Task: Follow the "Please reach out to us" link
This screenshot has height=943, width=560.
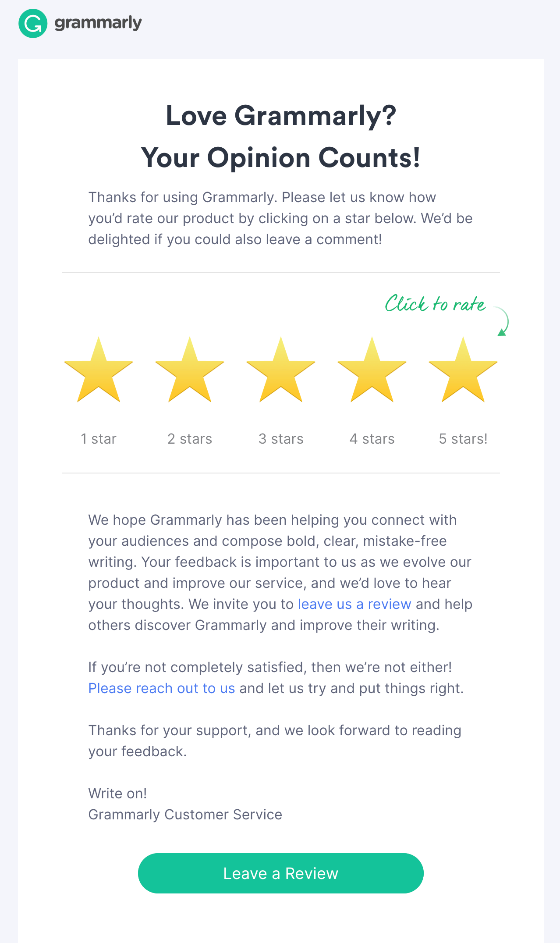Action: tap(162, 688)
